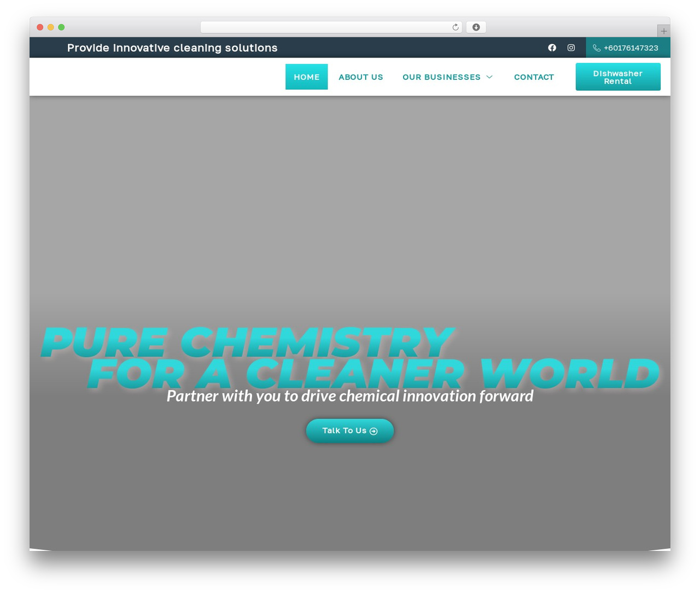Focus the browser address bar
Viewport: 700px width, 593px height.
[x=331, y=27]
